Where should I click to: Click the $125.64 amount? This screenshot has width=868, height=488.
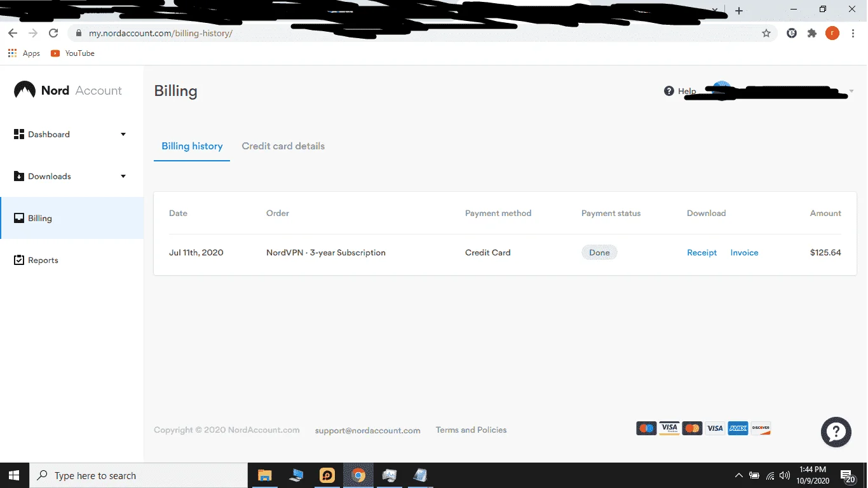pos(825,252)
